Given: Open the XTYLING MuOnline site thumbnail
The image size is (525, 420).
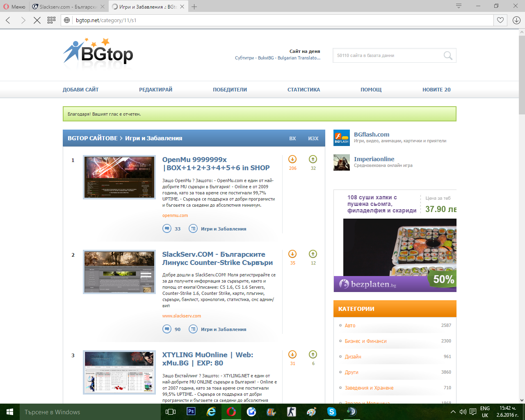Looking at the screenshot, I should coord(119,372).
